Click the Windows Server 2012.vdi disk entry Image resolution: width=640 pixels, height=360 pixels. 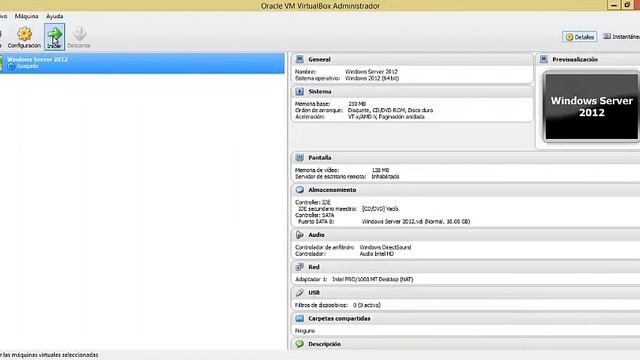[416, 222]
